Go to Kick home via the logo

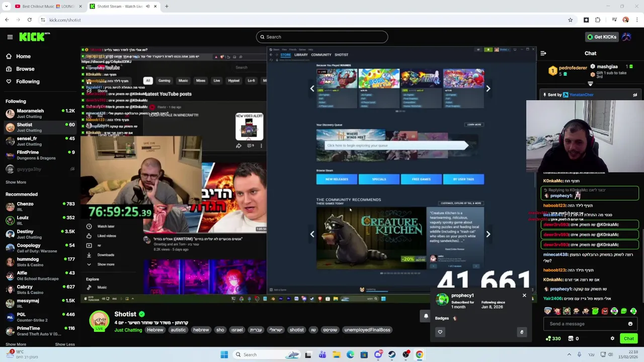(34, 37)
